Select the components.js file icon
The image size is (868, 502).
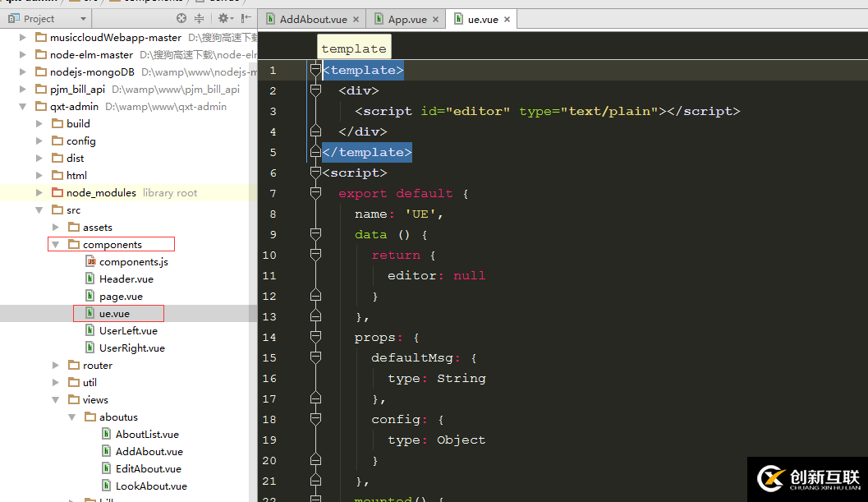tap(91, 262)
